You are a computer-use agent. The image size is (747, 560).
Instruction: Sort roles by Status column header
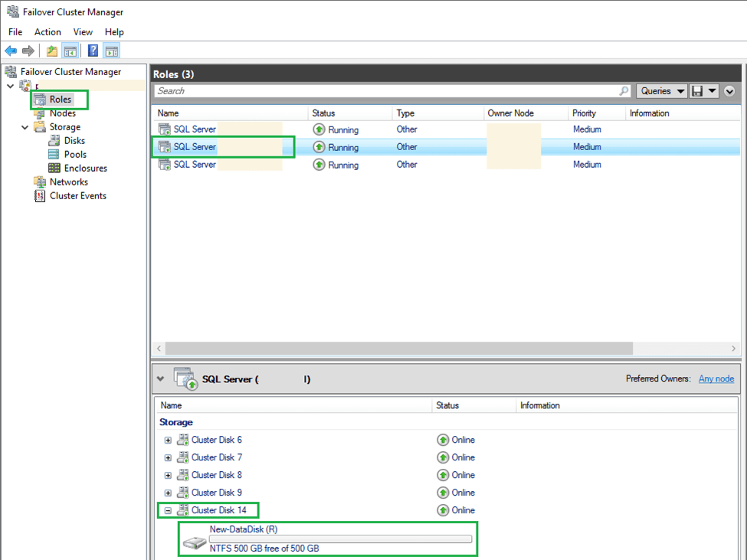(x=351, y=113)
